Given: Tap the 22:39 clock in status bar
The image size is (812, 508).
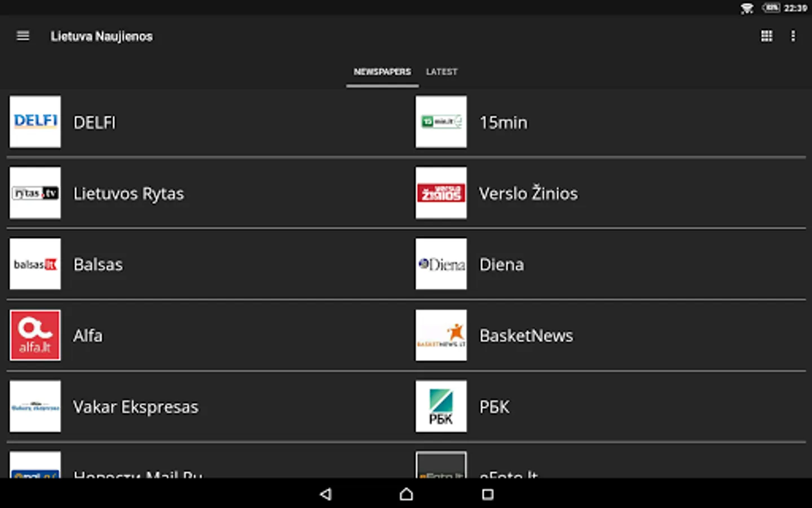Looking at the screenshot, I should 795,8.
